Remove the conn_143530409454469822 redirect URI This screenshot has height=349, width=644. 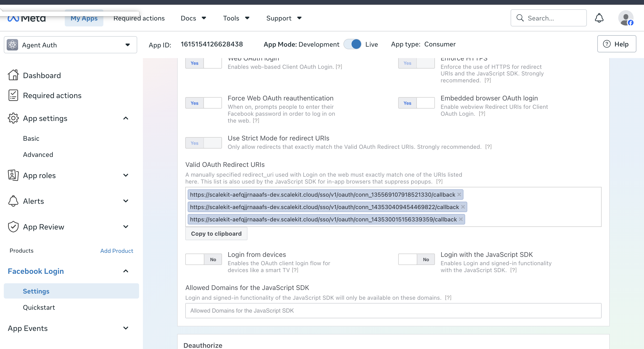point(463,207)
